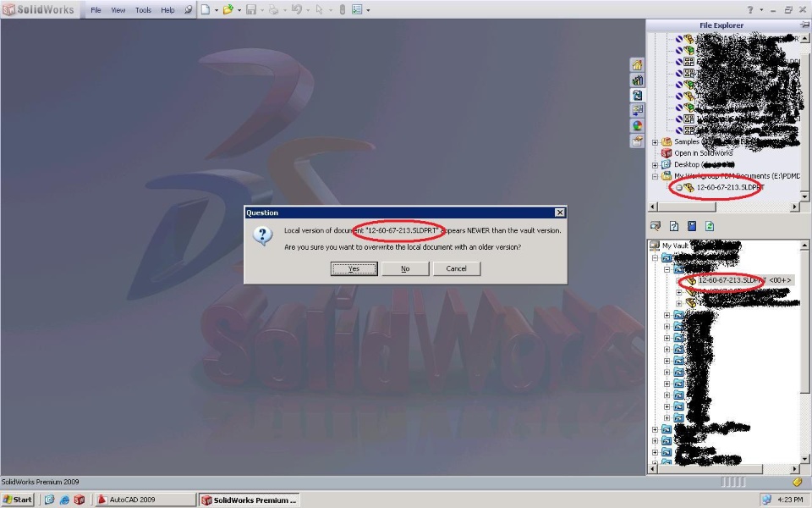812x508 pixels.
Task: Collapse My Workgroup PDM Documents node
Action: coord(655,176)
